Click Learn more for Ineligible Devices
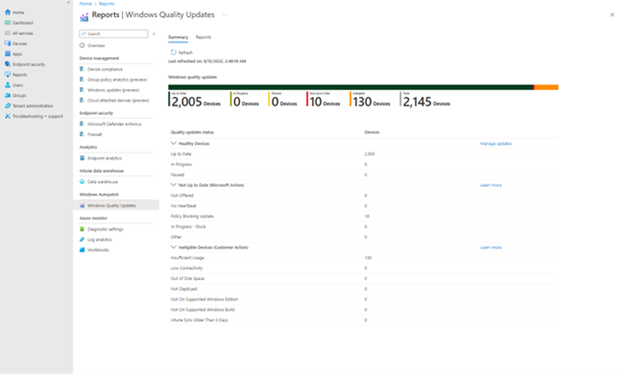This screenshot has height=375, width=624. click(x=491, y=247)
